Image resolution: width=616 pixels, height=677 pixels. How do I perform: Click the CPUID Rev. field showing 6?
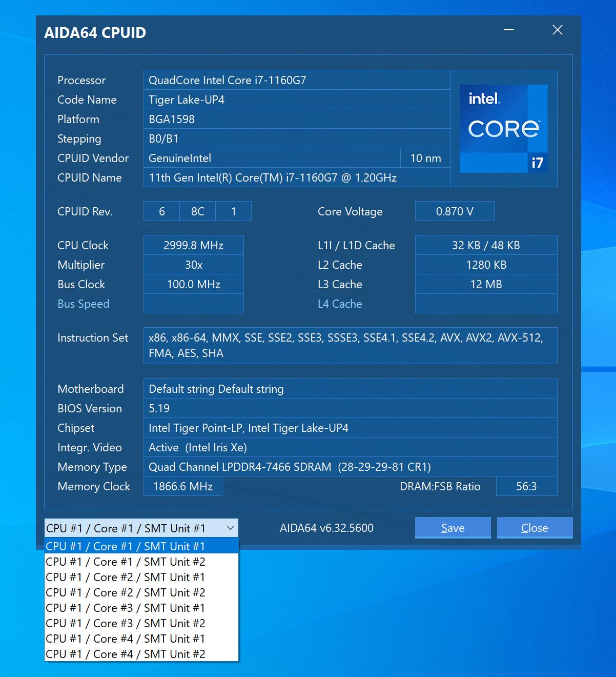pos(162,211)
